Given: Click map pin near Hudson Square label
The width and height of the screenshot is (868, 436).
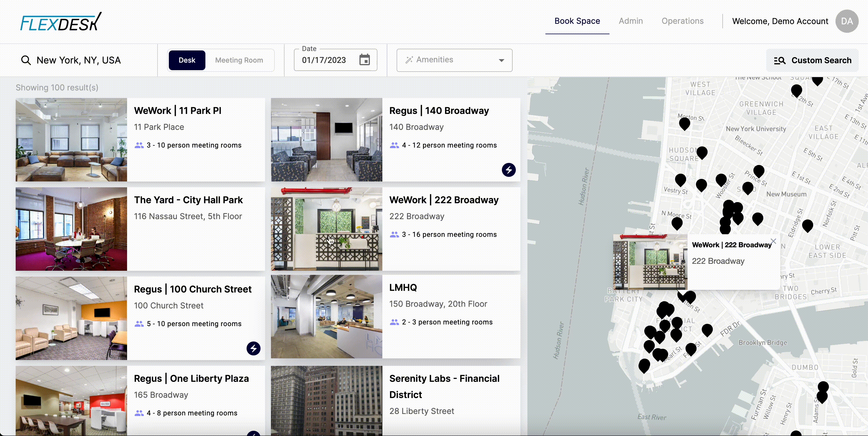Looking at the screenshot, I should (x=702, y=152).
